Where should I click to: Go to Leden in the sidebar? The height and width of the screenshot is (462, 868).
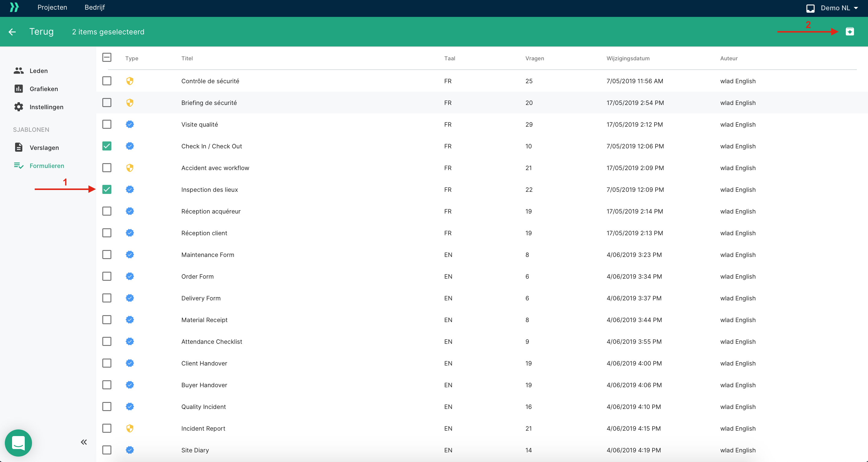pyautogui.click(x=39, y=71)
